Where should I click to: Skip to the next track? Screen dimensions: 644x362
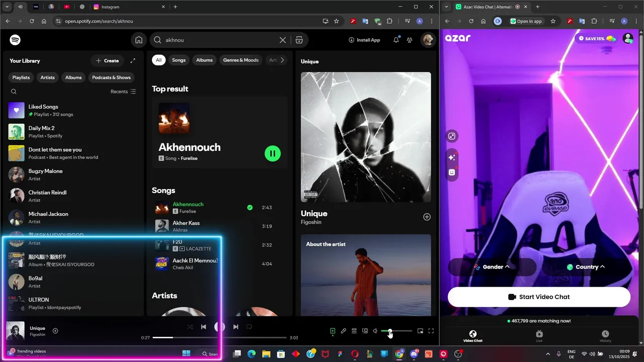pyautogui.click(x=235, y=327)
